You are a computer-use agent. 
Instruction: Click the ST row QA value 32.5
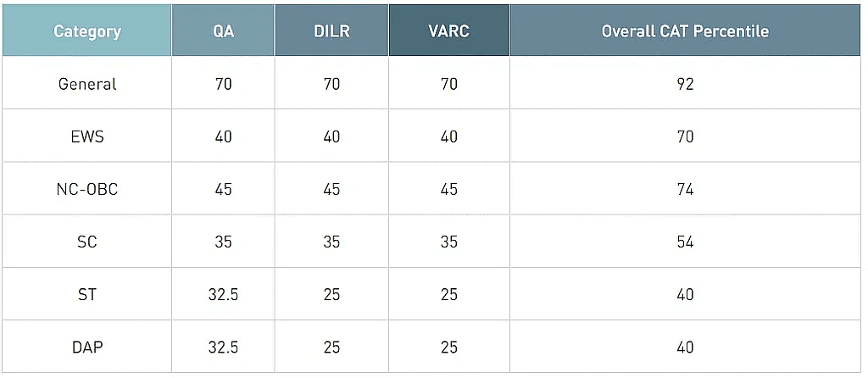click(x=224, y=294)
